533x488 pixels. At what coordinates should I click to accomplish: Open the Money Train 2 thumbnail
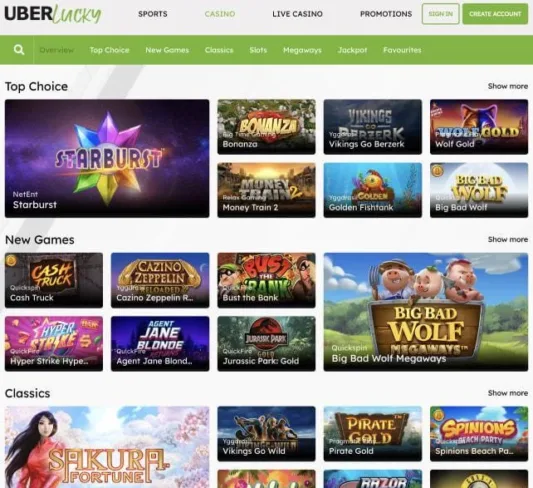(x=266, y=190)
